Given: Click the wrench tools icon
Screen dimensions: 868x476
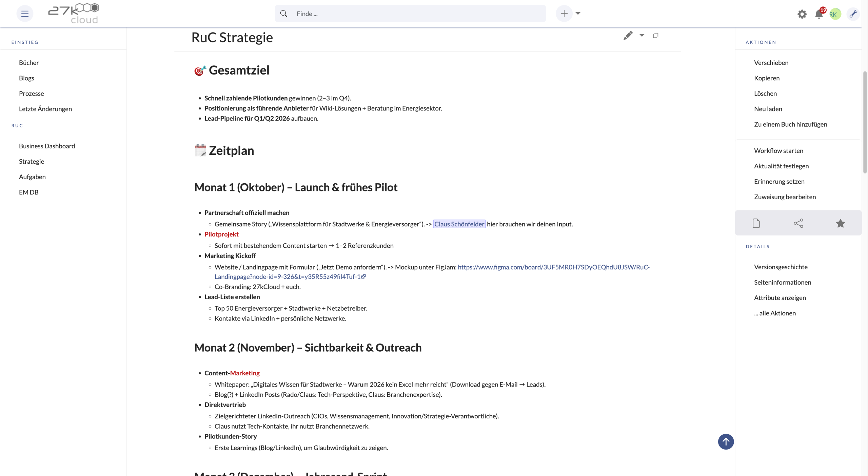Looking at the screenshot, I should tap(853, 14).
